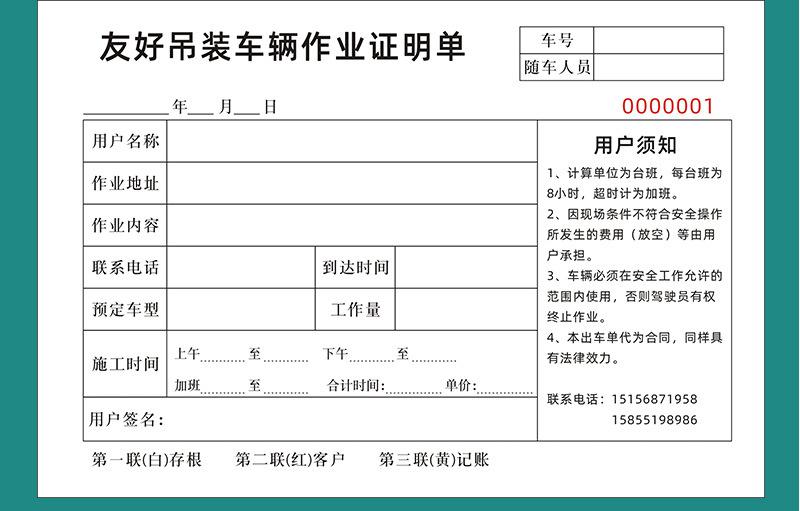This screenshot has height=511, width=800.
Task: Click the 联系电话 entry cell
Action: coord(240,268)
